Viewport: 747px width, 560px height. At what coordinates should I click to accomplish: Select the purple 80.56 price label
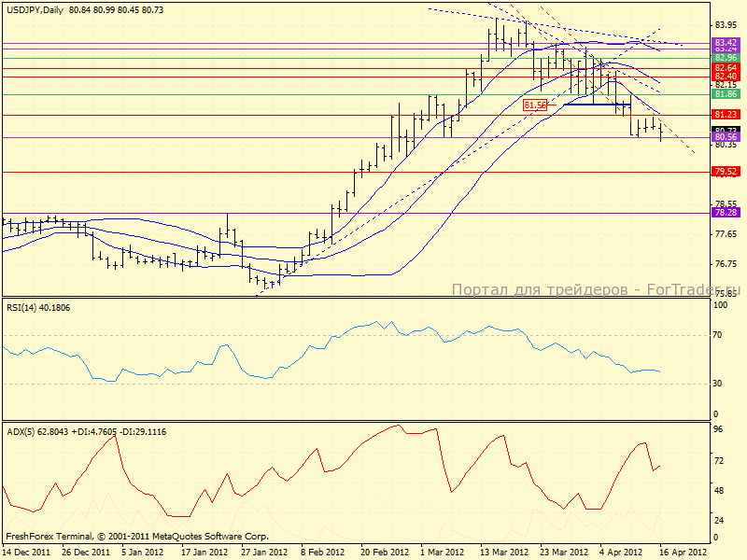[726, 136]
